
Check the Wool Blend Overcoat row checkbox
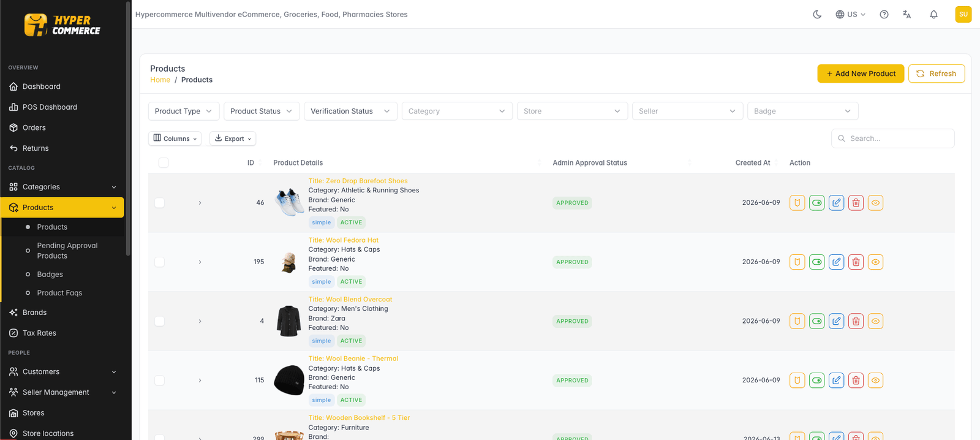160,321
